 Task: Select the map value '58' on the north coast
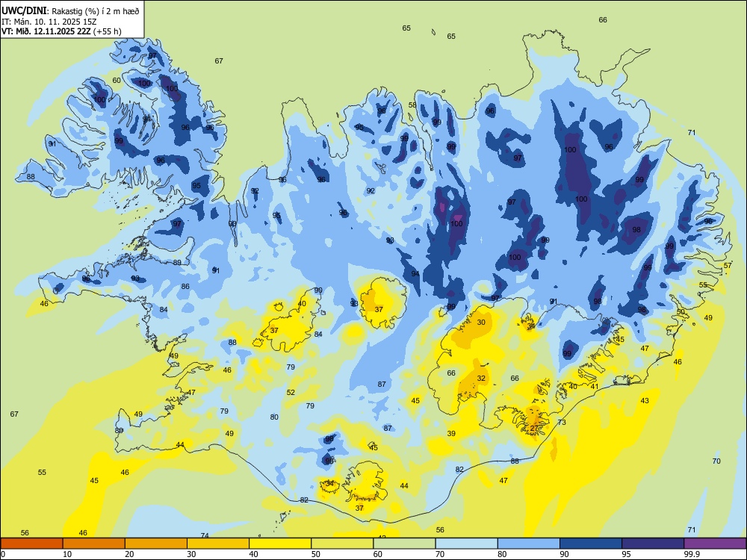coord(412,105)
